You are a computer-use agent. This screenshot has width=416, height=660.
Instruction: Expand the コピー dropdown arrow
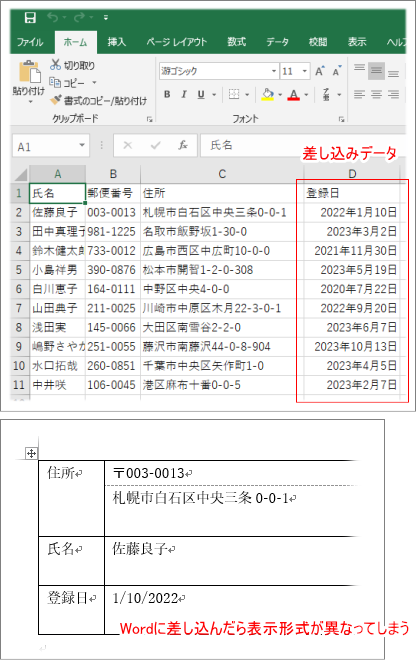coord(94,83)
